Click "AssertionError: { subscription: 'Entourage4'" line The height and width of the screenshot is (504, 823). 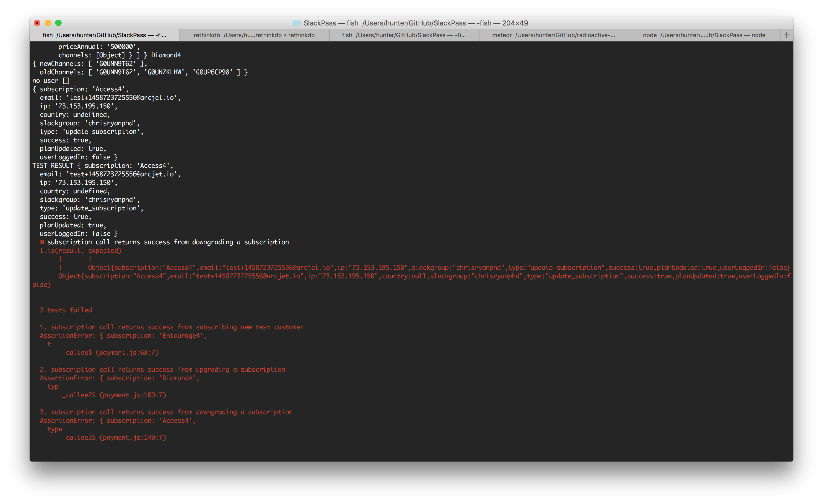point(123,335)
